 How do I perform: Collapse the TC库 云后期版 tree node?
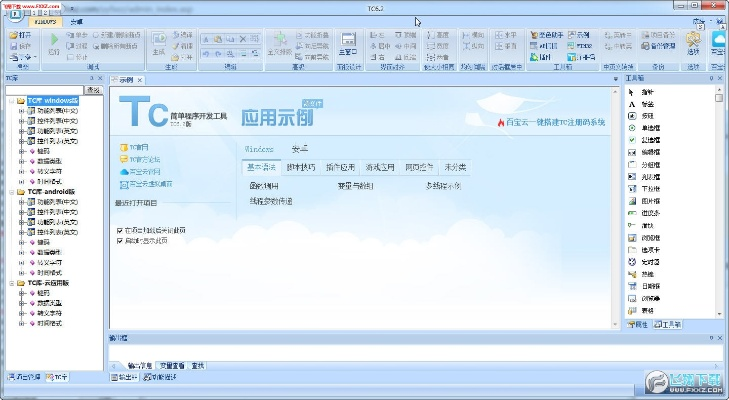(10, 283)
